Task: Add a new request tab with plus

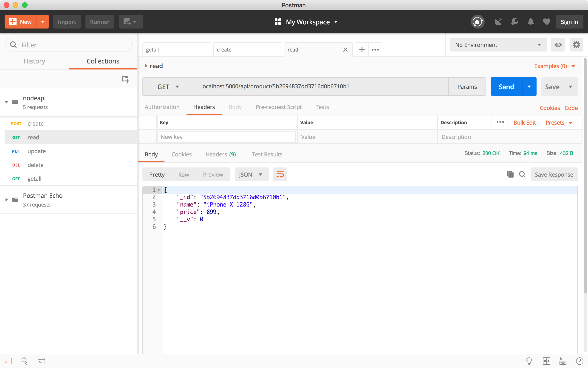Action: 362,50
